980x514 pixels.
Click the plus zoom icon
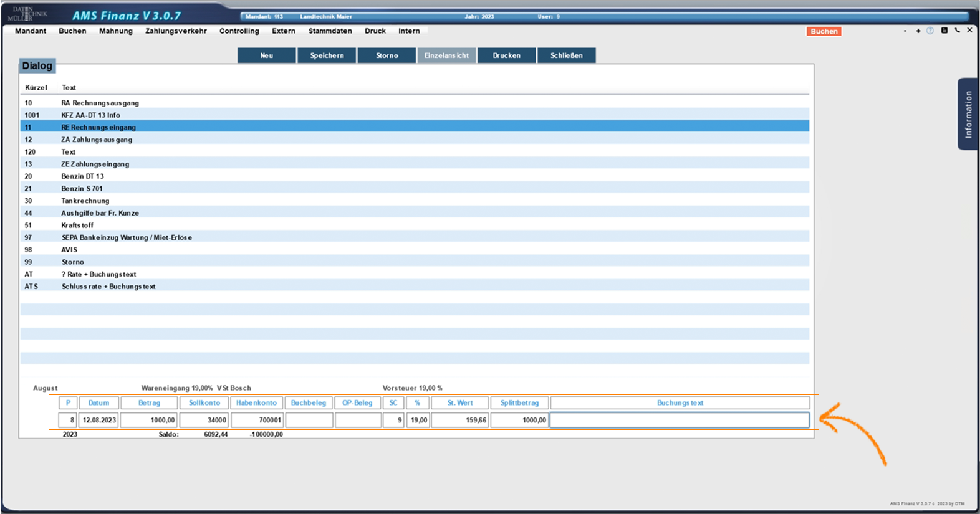(918, 31)
